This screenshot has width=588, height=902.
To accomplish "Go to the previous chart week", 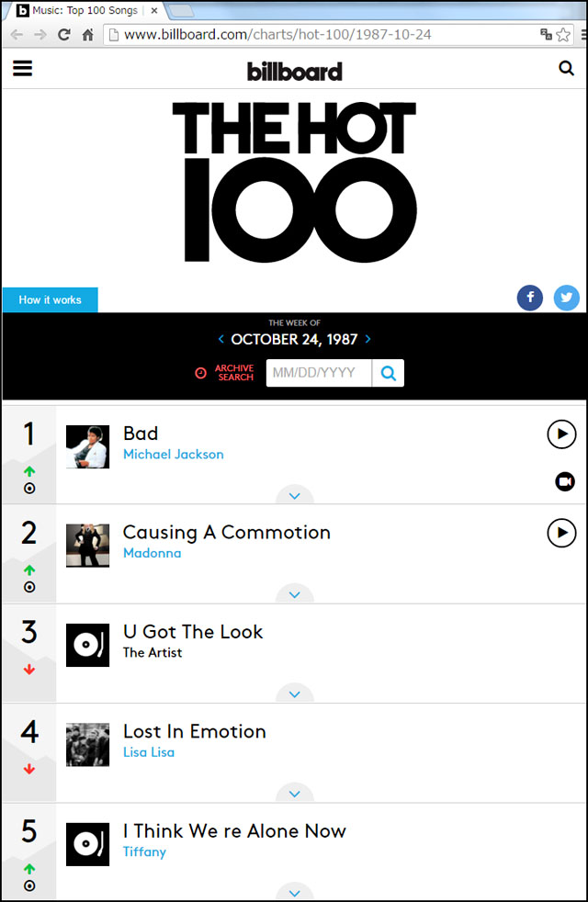I will (221, 339).
